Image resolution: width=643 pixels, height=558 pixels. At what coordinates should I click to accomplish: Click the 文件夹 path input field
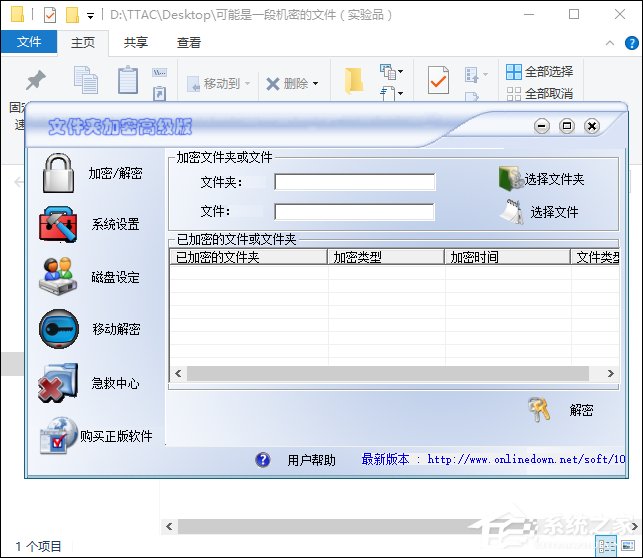[x=355, y=182]
